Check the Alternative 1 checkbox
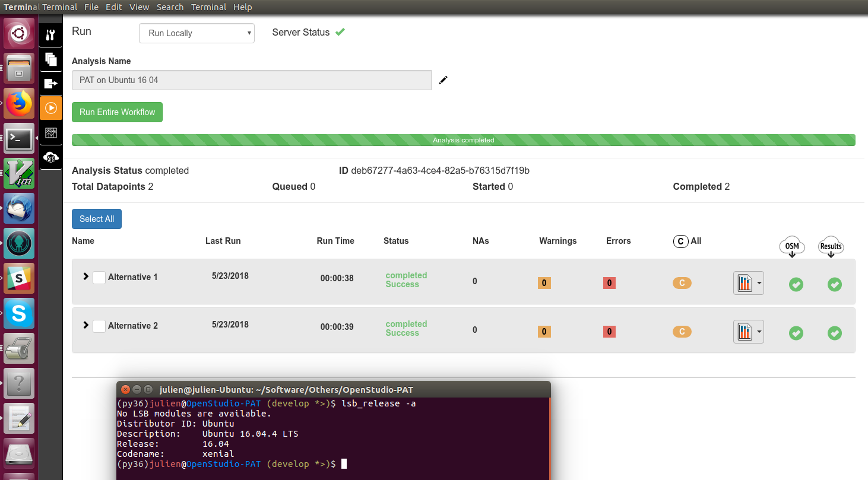This screenshot has height=480, width=868. [99, 277]
